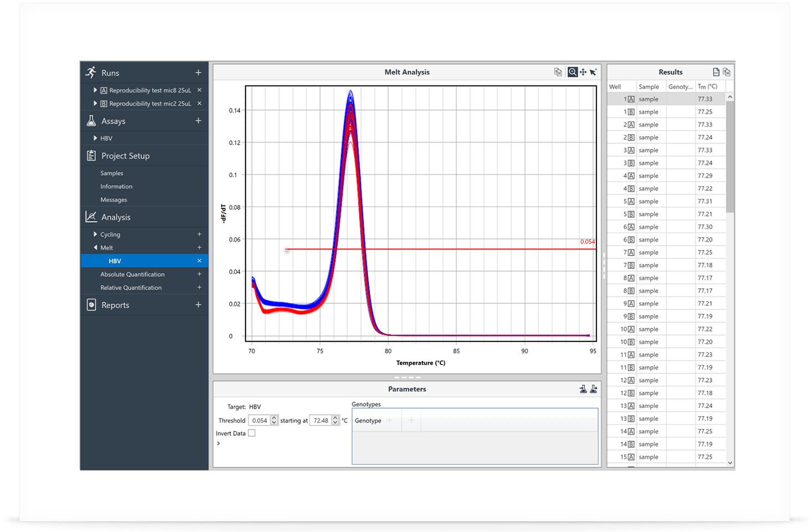Add a new report with plus icon
This screenshot has width=812, height=532.
pos(198,305)
